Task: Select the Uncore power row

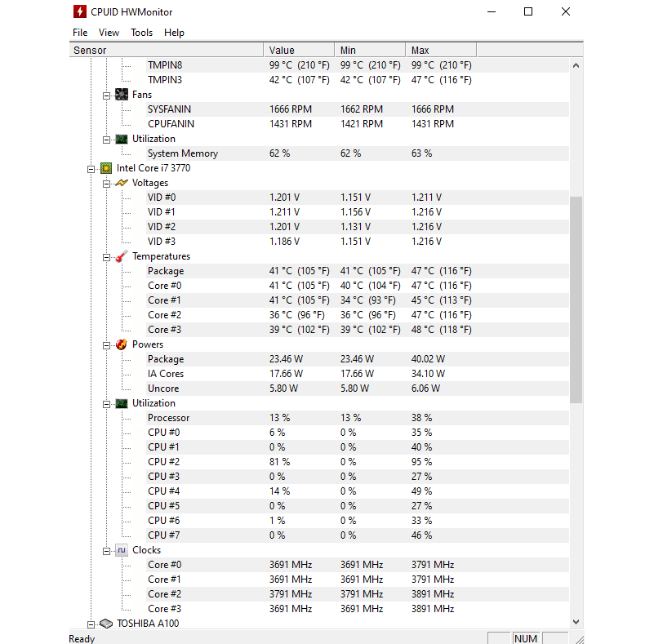Action: [358, 389]
